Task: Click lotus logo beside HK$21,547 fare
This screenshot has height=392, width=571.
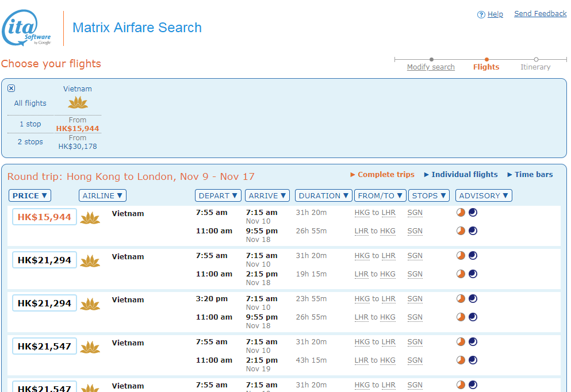Action: [x=90, y=347]
